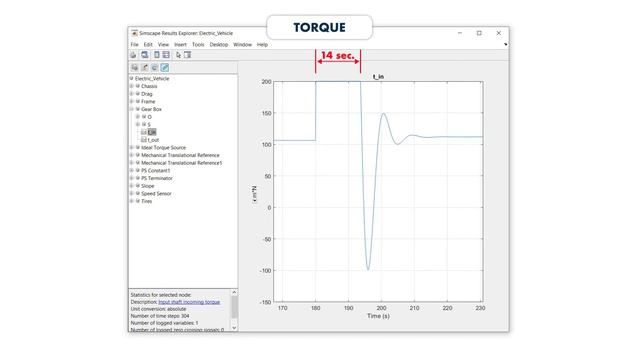Click the Tires node block icon
The height and width of the screenshot is (360, 640).
[138, 201]
